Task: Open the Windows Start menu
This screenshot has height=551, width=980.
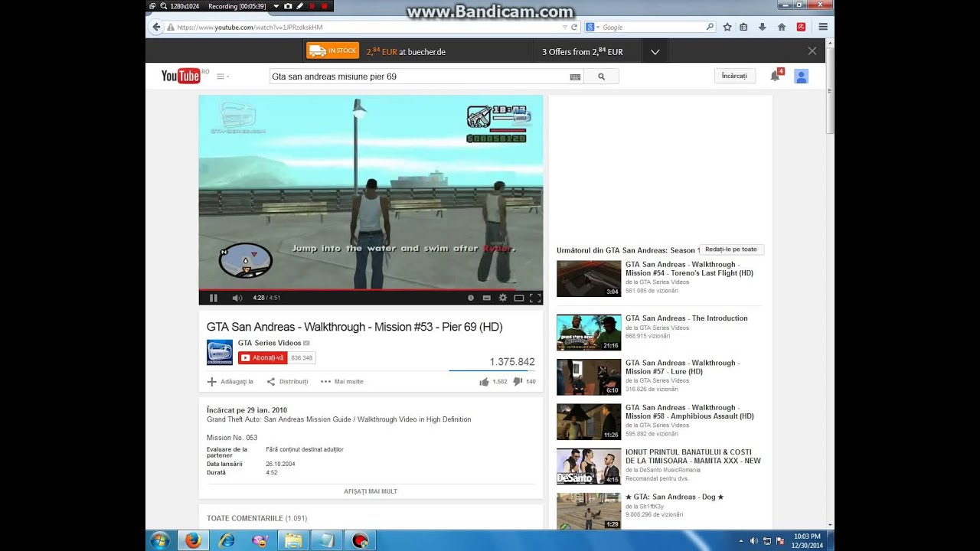Action: tap(160, 540)
